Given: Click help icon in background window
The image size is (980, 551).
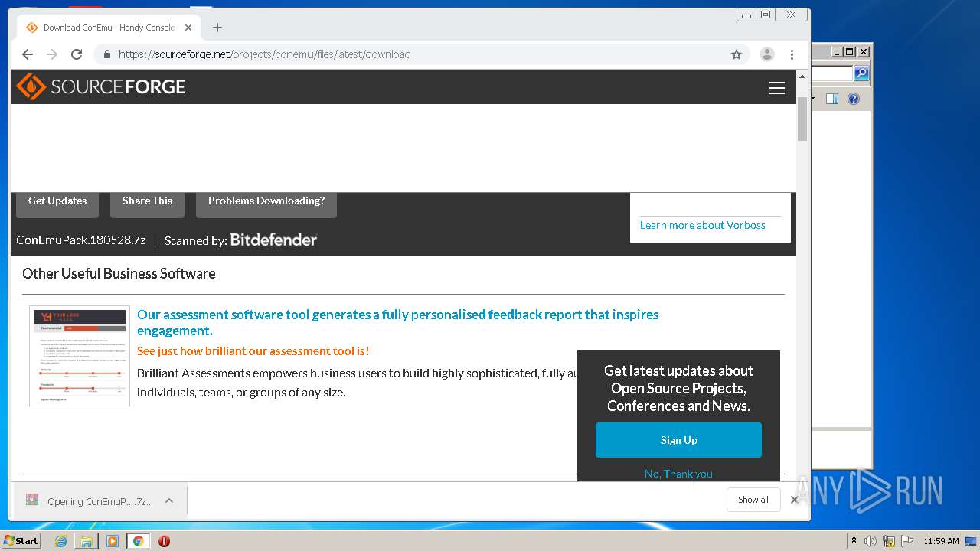Looking at the screenshot, I should (x=854, y=99).
